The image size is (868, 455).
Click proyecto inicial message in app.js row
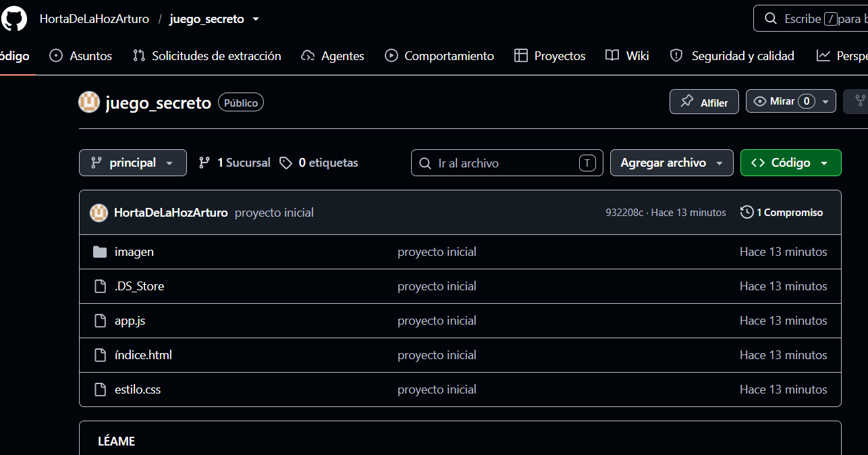coord(437,321)
